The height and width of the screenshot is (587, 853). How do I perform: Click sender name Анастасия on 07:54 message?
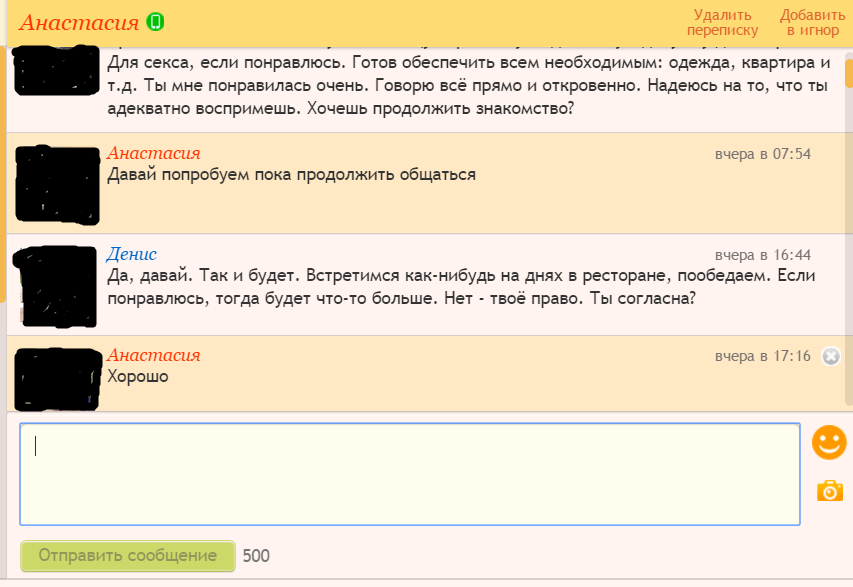[x=153, y=153]
